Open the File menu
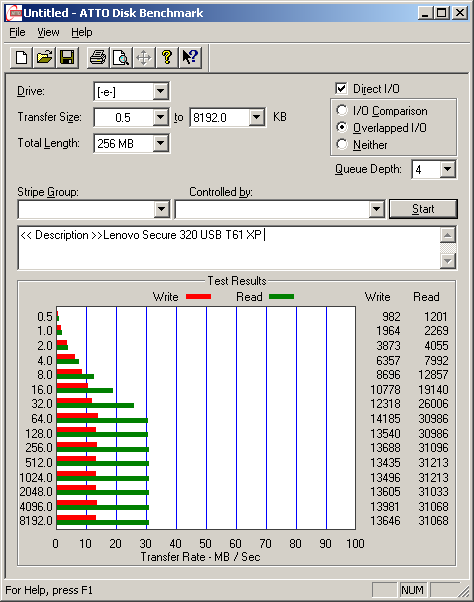This screenshot has width=474, height=602. tap(17, 33)
